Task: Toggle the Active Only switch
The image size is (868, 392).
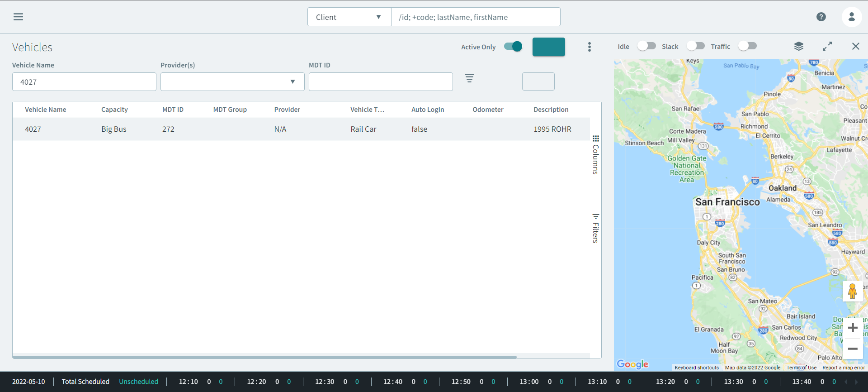Action: [x=513, y=47]
